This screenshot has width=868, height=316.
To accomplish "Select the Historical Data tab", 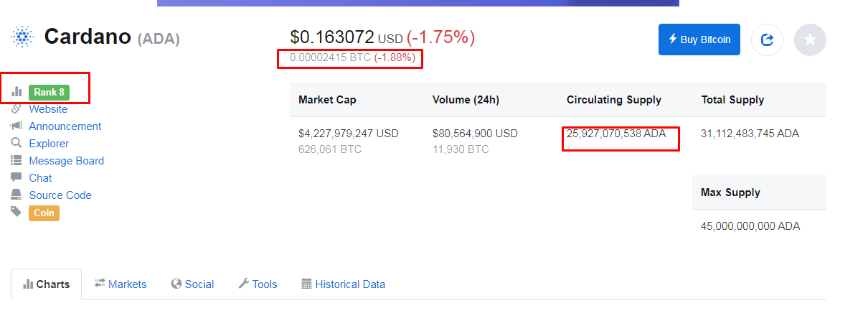I will point(343,284).
